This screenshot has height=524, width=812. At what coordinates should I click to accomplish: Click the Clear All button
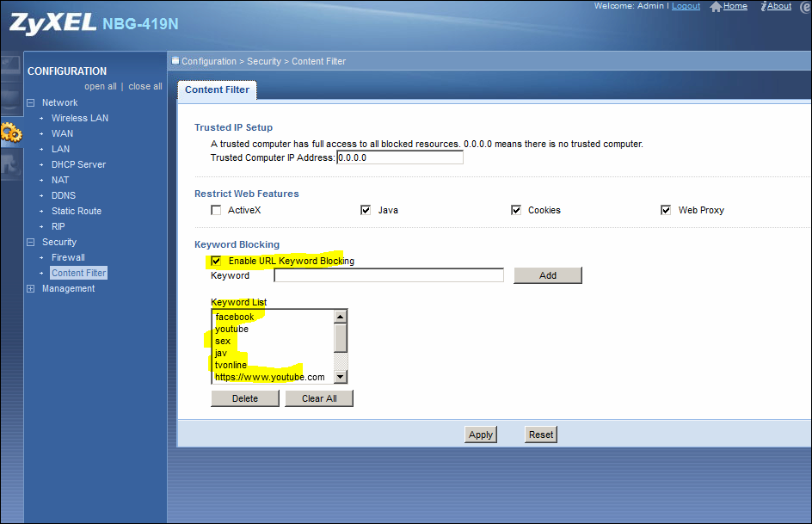(319, 398)
